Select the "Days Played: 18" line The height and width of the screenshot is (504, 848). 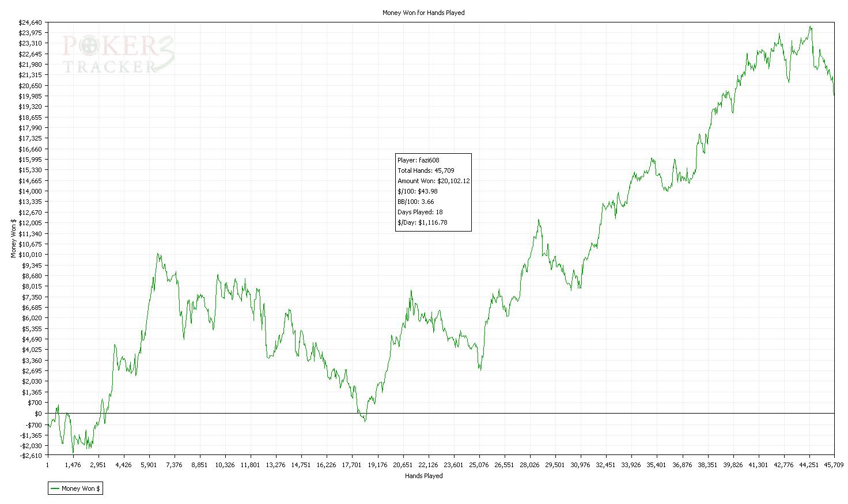(x=420, y=212)
